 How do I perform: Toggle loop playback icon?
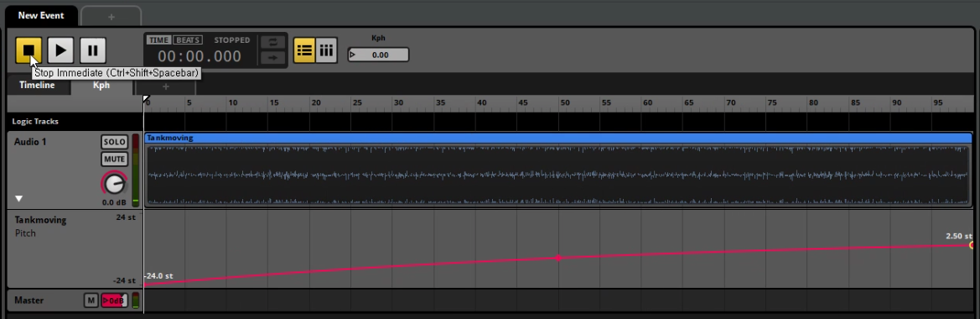coord(272,42)
